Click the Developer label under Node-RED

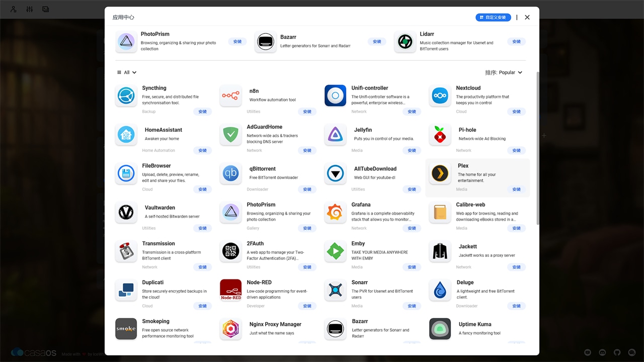pyautogui.click(x=256, y=306)
